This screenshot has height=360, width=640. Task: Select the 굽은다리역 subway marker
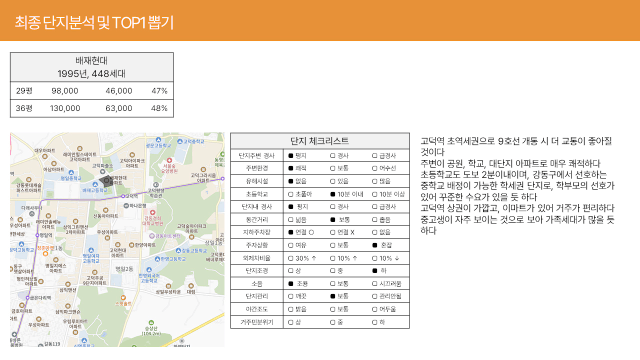pyautogui.click(x=28, y=298)
